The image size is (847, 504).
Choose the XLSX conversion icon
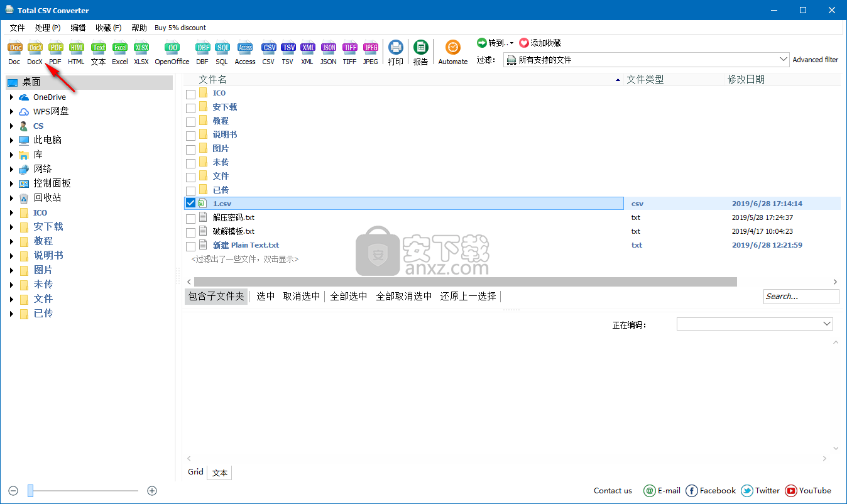click(141, 48)
